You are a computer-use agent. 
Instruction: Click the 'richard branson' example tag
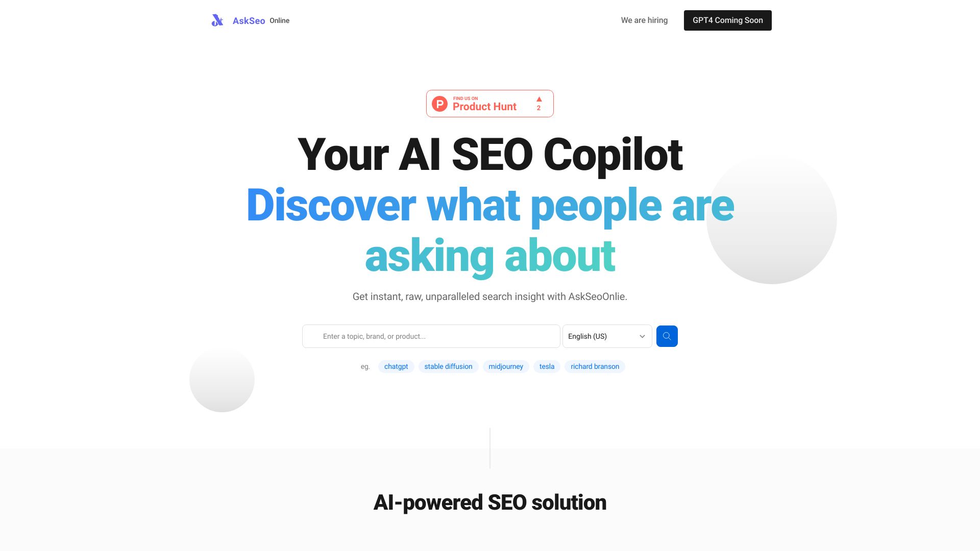595,366
